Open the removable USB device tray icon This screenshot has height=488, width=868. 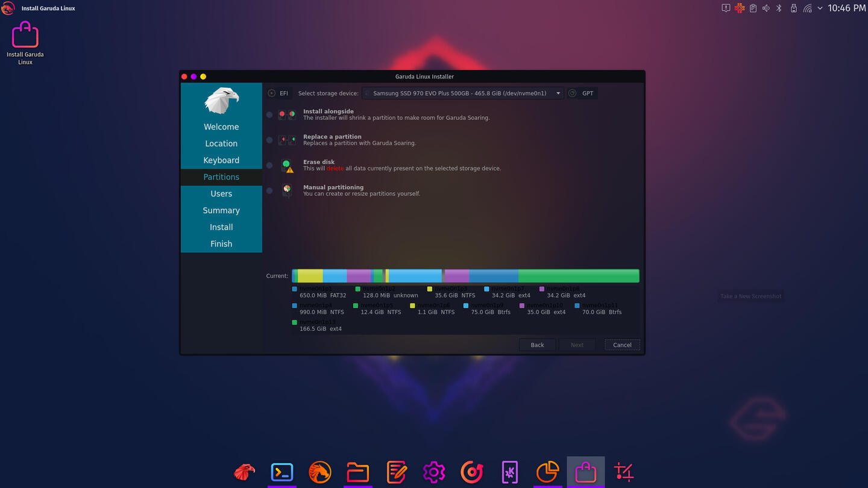(x=793, y=8)
